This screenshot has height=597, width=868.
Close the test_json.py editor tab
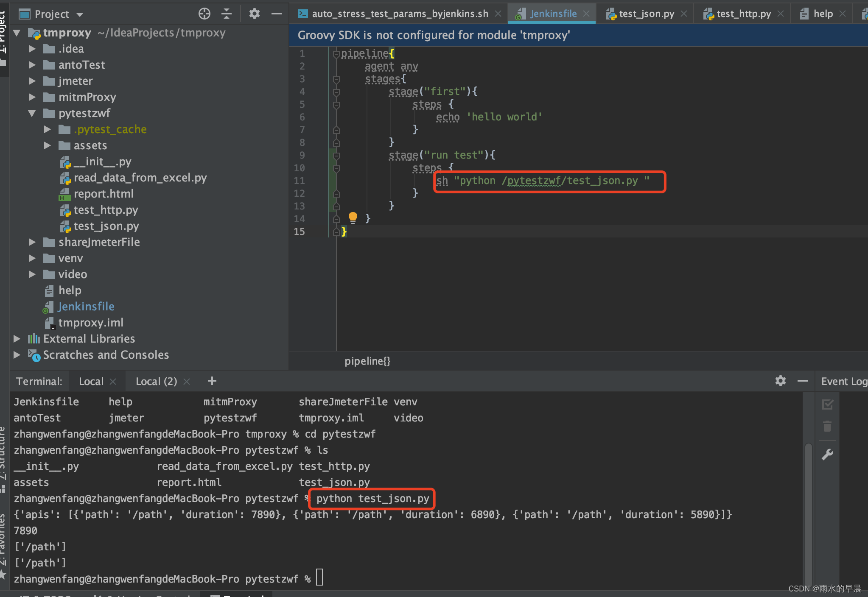pyautogui.click(x=684, y=14)
